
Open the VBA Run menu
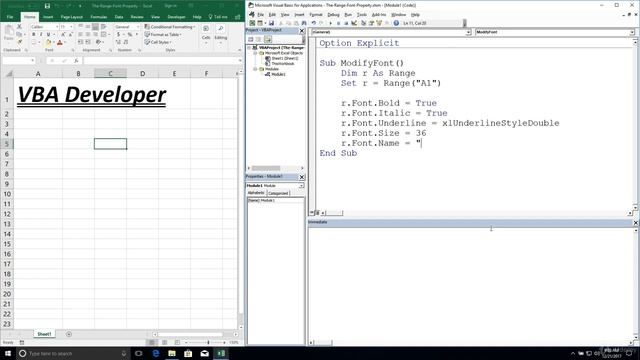click(348, 15)
